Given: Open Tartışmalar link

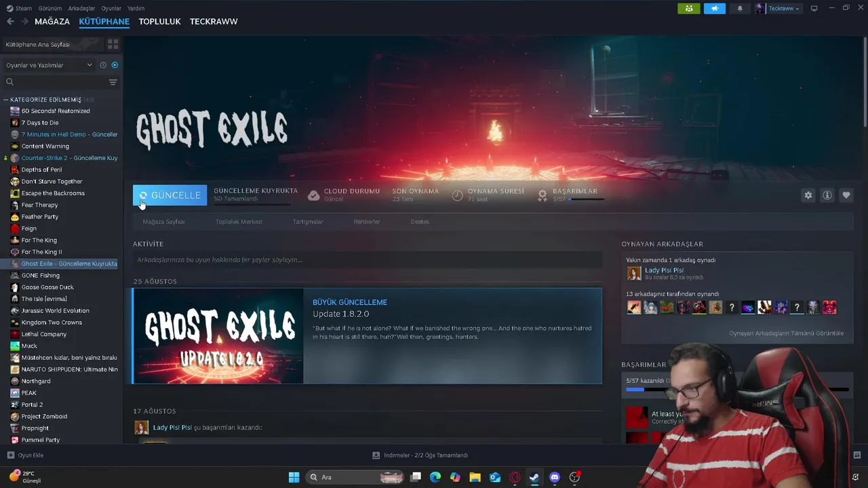Looking at the screenshot, I should [x=308, y=222].
